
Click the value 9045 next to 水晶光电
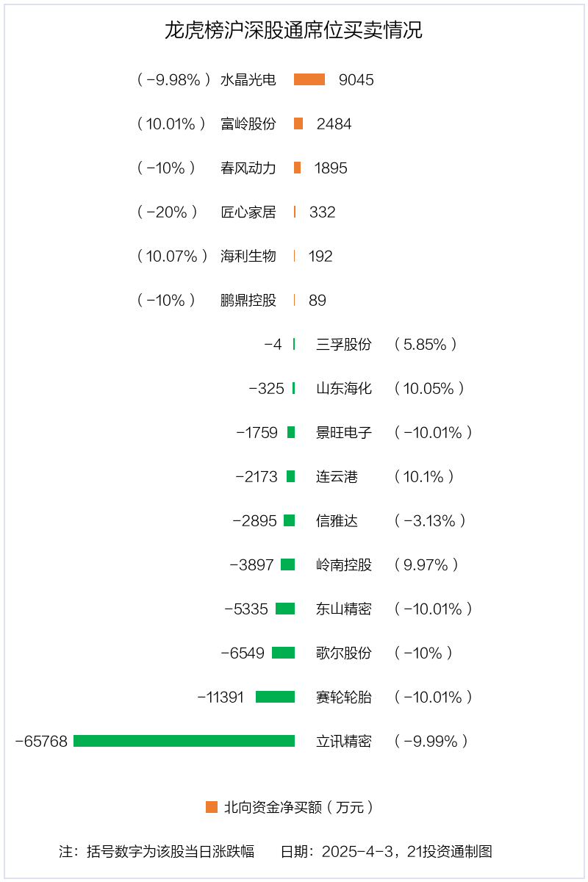(x=356, y=79)
